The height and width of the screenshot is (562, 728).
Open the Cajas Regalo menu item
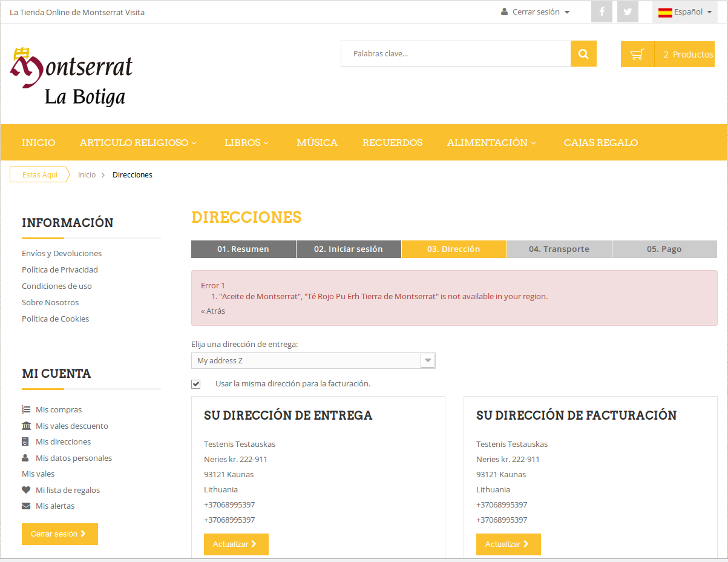click(601, 143)
